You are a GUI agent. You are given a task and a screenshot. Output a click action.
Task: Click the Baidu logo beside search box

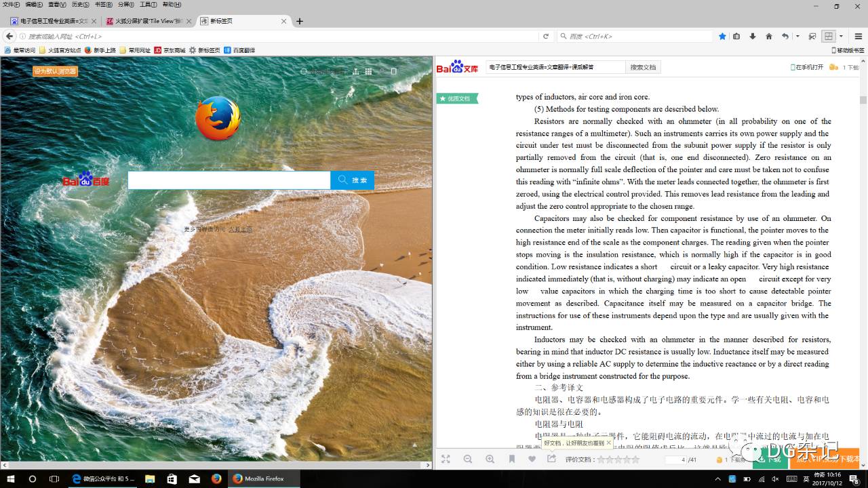click(x=86, y=180)
